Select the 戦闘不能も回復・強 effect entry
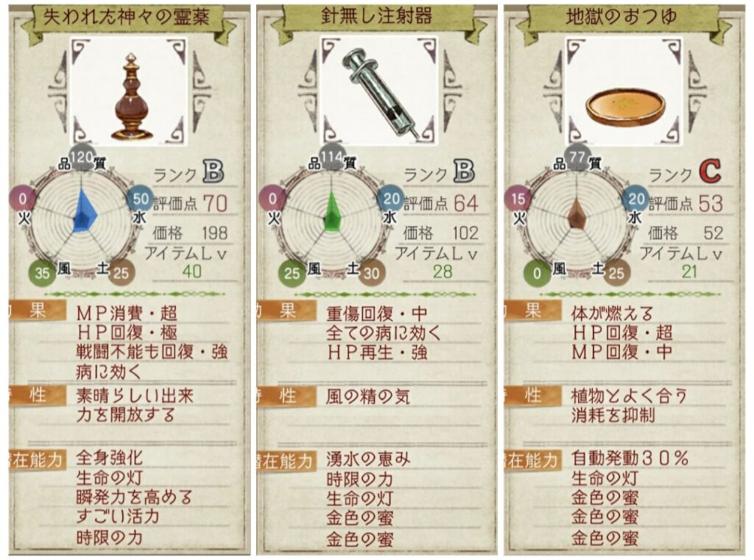754x560 pixels. pos(152,352)
